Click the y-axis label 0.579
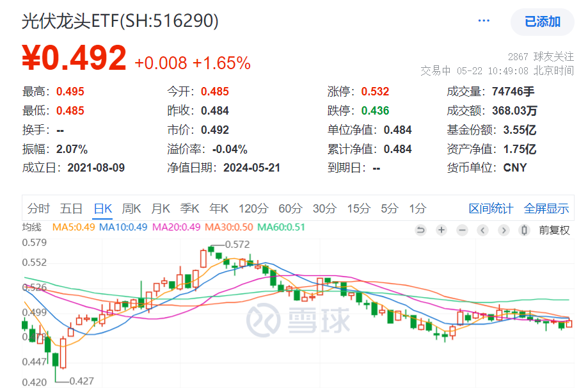This screenshot has height=388, width=588. pos(35,243)
